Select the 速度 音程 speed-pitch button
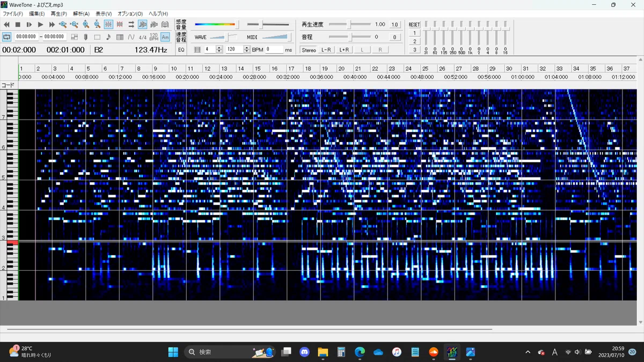Viewport: 644px width, 362px height. [181, 37]
